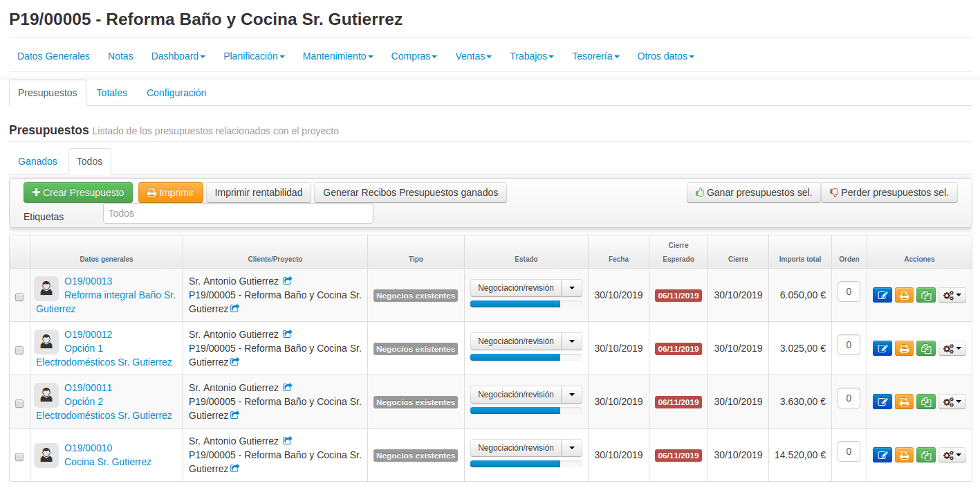Tick the checkbox for O19/00013
Screen dimensions: 980x486
click(x=19, y=297)
